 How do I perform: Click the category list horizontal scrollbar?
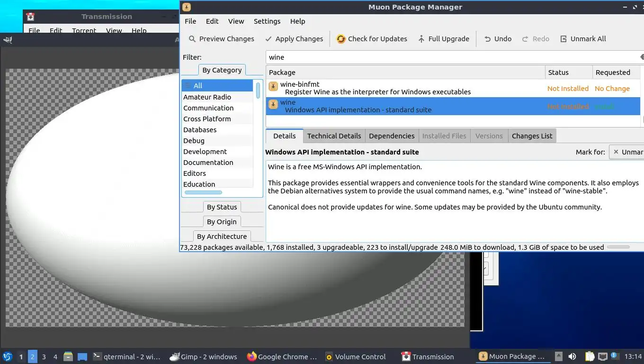tap(203, 192)
